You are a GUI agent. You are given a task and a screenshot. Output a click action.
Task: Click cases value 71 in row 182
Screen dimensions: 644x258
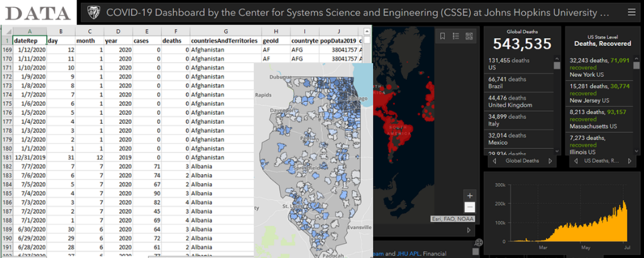[x=147, y=166]
